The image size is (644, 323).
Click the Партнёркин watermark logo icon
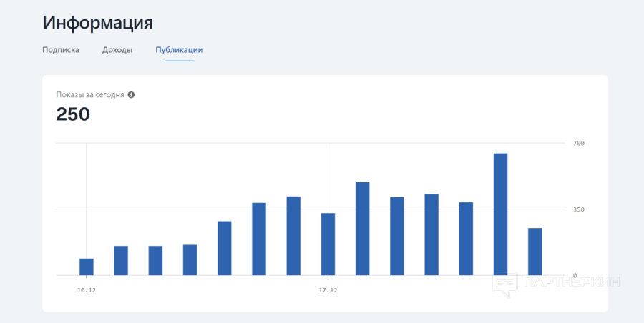[x=506, y=283]
